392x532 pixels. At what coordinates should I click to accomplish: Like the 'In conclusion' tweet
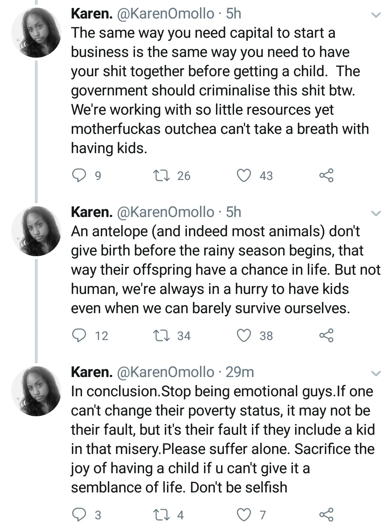[244, 515]
